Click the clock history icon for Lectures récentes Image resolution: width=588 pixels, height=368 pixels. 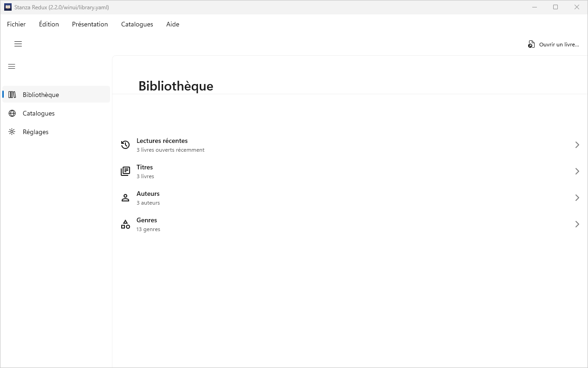[x=125, y=145]
